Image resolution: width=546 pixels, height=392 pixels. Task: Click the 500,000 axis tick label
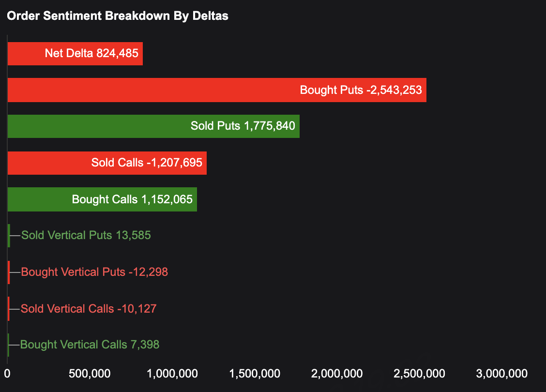(x=90, y=374)
